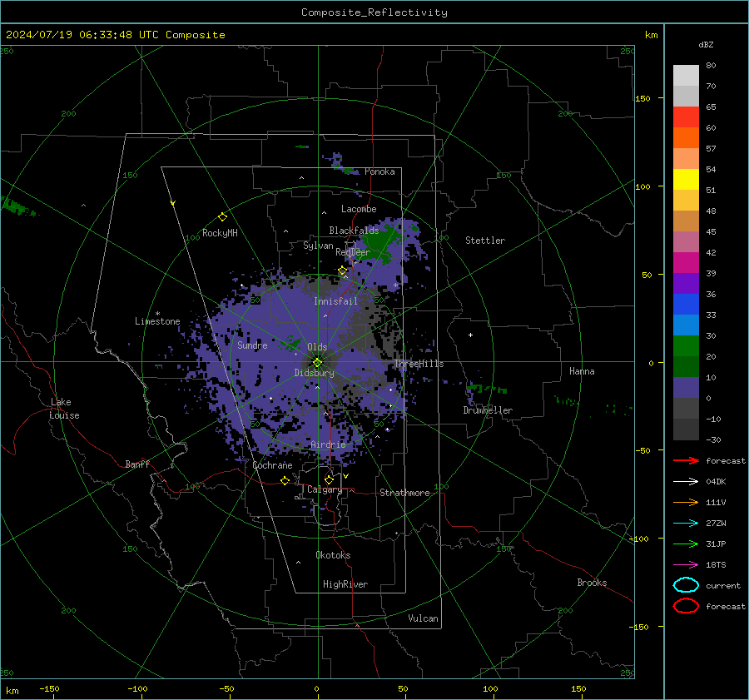Viewport: 749px width, 700px height.
Task: Select the white 04DK arrow icon
Action: (686, 481)
